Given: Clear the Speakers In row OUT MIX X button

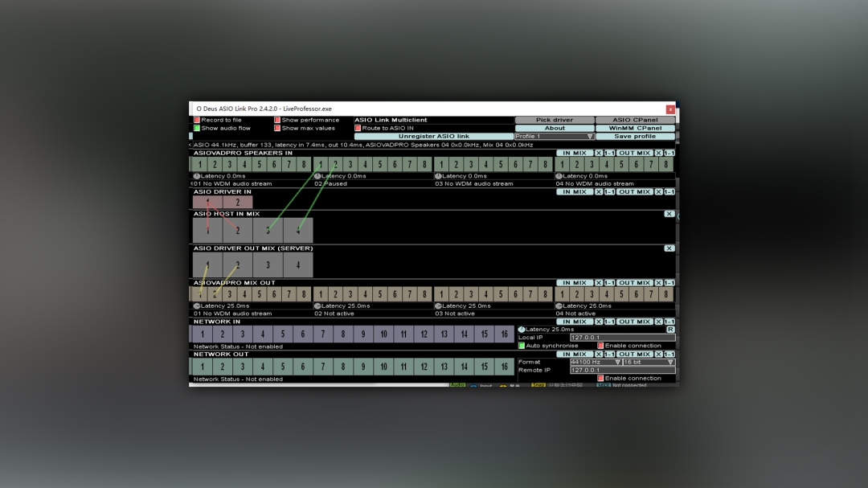Looking at the screenshot, I should (658, 153).
